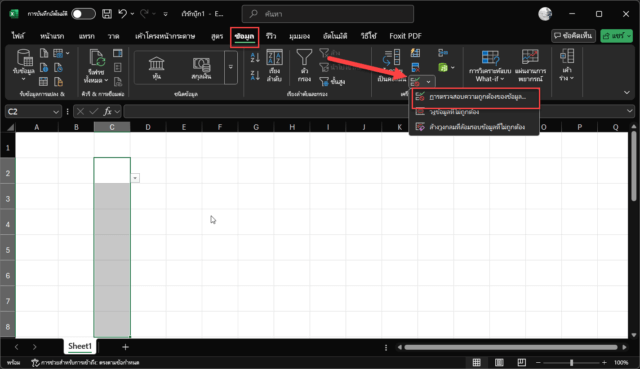Click the Data Validation ribbon icon
The width and height of the screenshot is (640, 369).
pyautogui.click(x=416, y=82)
